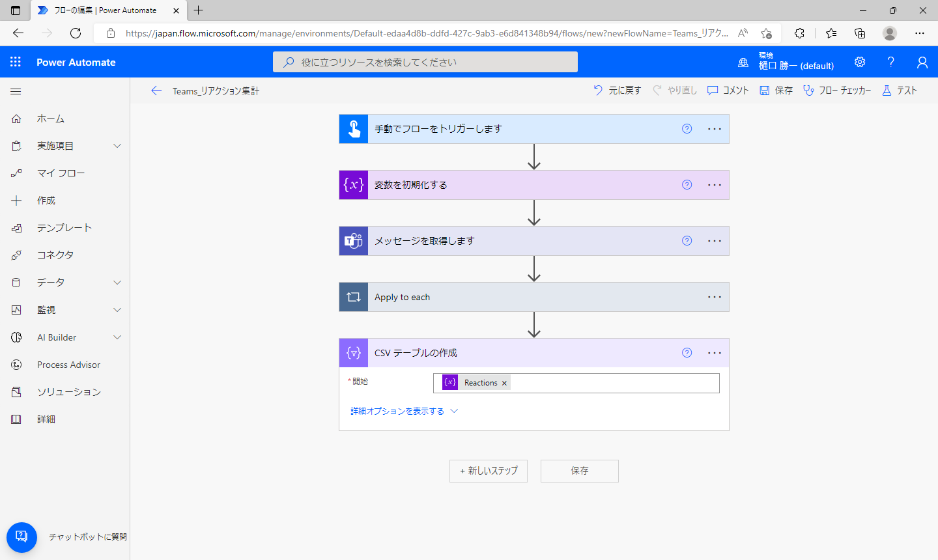Click the flow name Teams_リアクション集計
The height and width of the screenshot is (560, 938).
click(x=216, y=91)
